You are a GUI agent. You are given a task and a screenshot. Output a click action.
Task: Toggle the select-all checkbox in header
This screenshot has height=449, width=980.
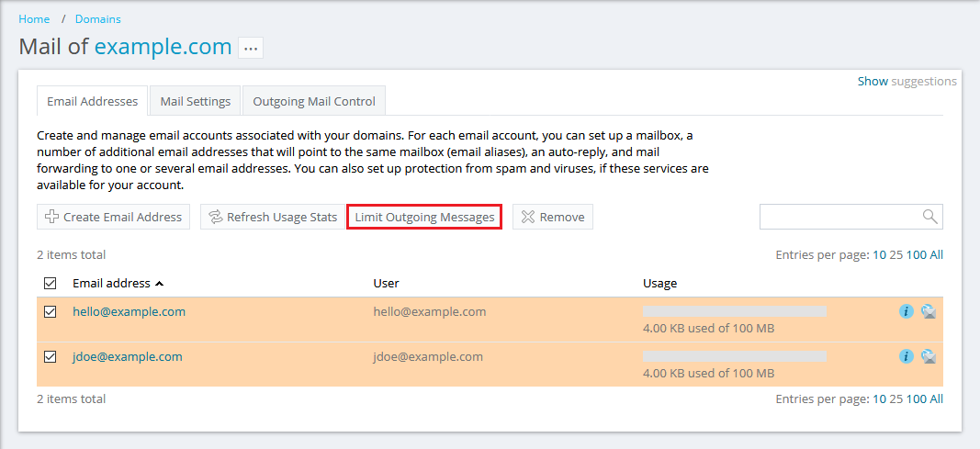click(51, 284)
